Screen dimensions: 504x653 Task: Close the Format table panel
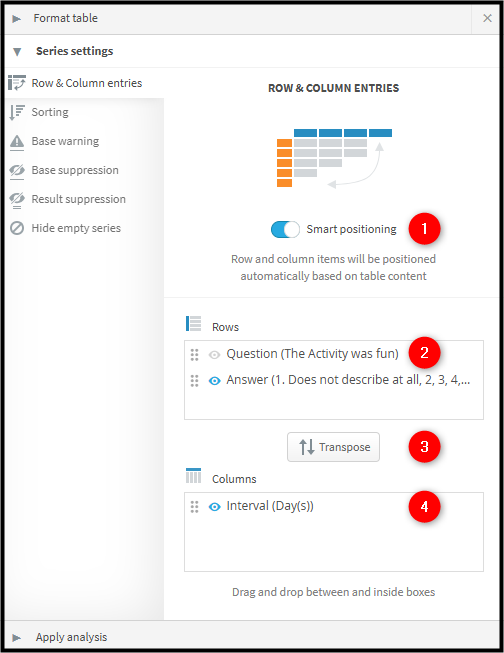pos(487,18)
